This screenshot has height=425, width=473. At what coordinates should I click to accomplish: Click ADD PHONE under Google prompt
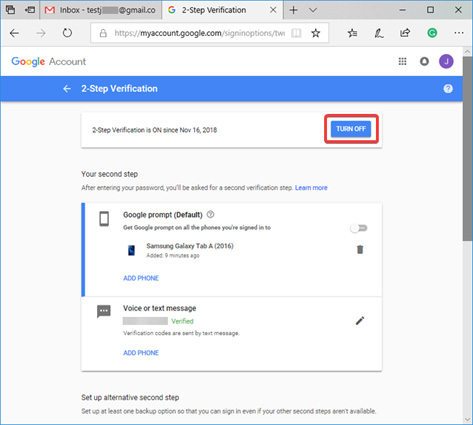pos(141,278)
